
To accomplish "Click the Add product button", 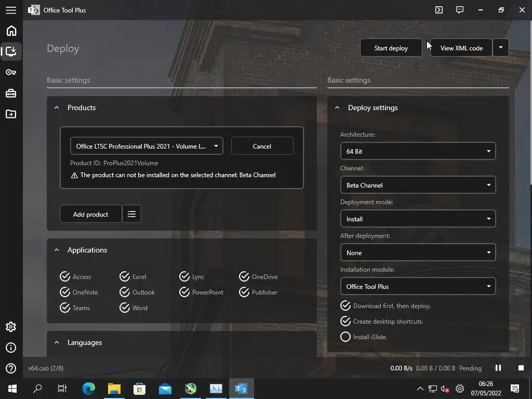I will coord(90,214).
